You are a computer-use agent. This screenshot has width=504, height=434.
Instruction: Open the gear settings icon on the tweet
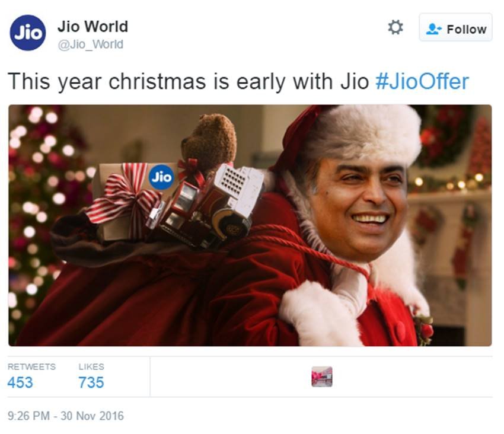(x=395, y=27)
